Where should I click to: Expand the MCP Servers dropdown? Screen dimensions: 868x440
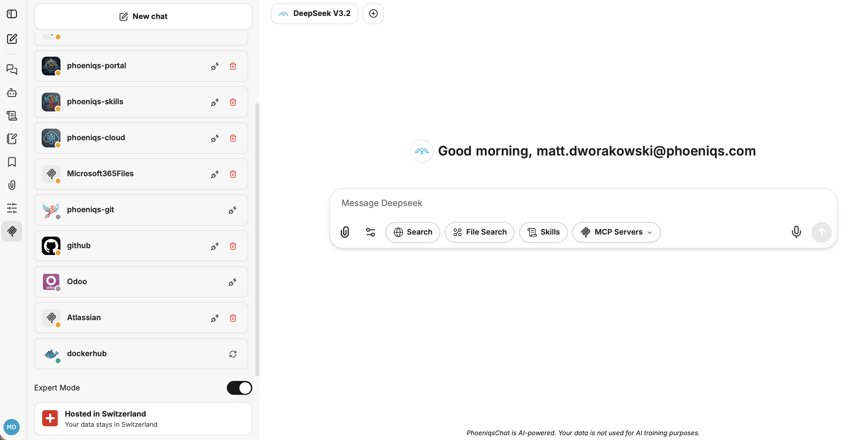[x=616, y=232]
